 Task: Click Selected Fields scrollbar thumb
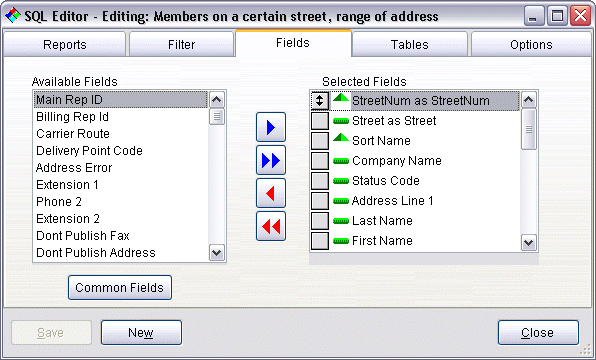point(529,129)
